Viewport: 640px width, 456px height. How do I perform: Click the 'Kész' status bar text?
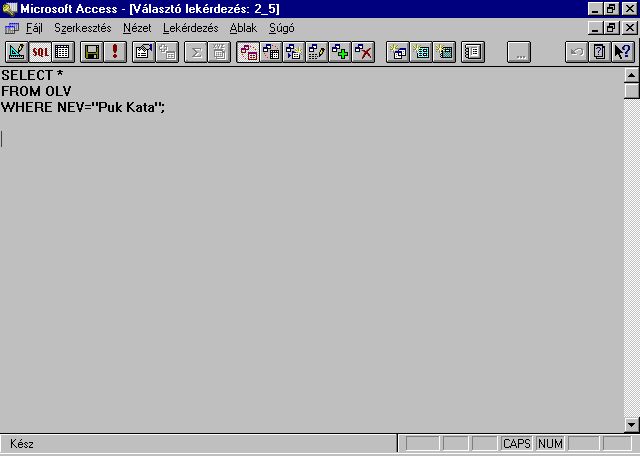coord(22,444)
